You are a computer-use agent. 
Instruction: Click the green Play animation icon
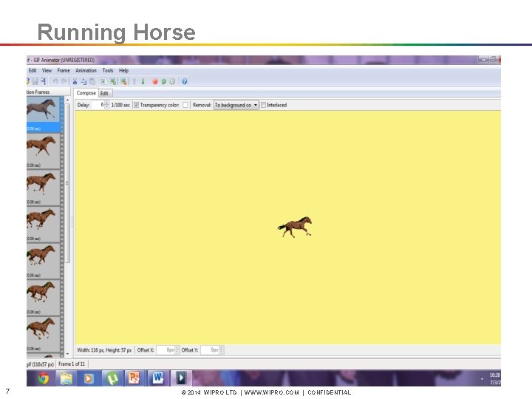coord(163,81)
